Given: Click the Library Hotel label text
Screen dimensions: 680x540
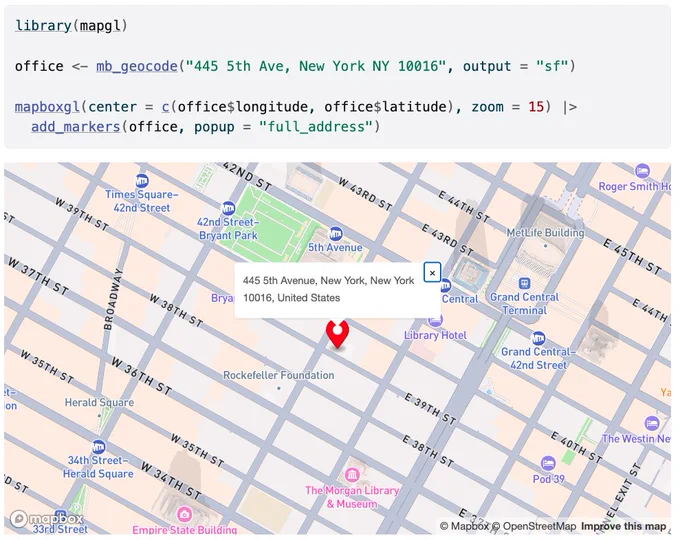Looking at the screenshot, I should pyautogui.click(x=435, y=335).
